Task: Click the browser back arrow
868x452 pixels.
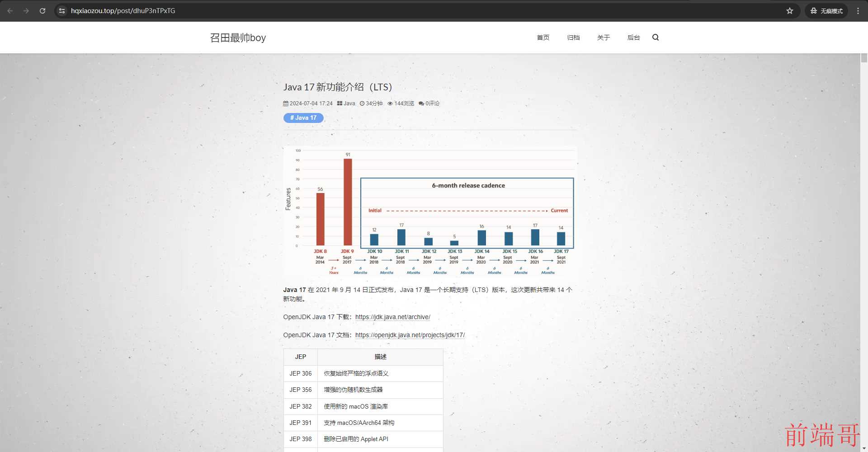Action: (10, 11)
